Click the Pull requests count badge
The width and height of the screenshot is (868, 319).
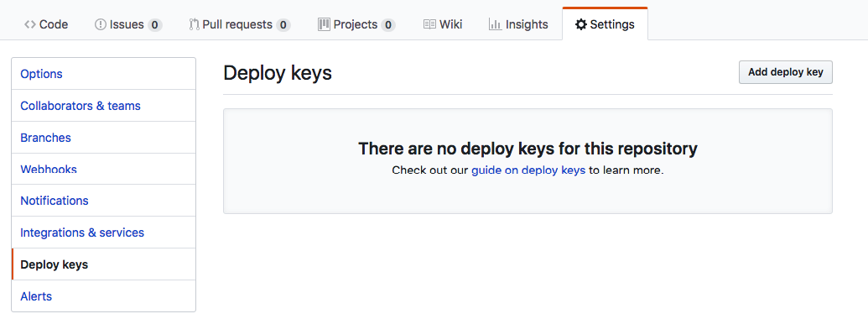[x=283, y=25]
